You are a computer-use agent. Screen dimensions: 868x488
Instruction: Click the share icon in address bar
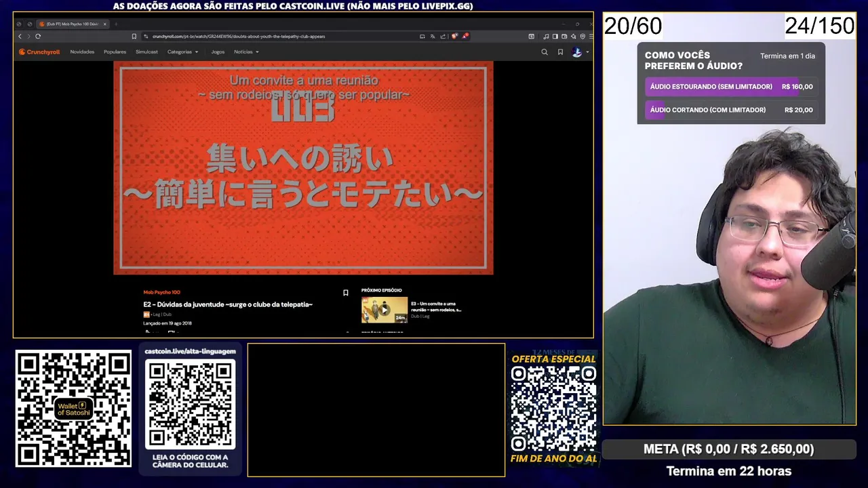point(443,36)
